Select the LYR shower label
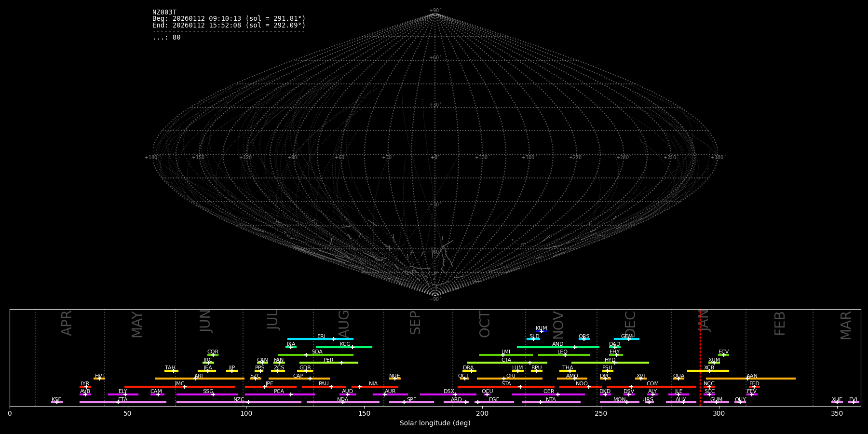The width and height of the screenshot is (868, 434). coord(85,384)
